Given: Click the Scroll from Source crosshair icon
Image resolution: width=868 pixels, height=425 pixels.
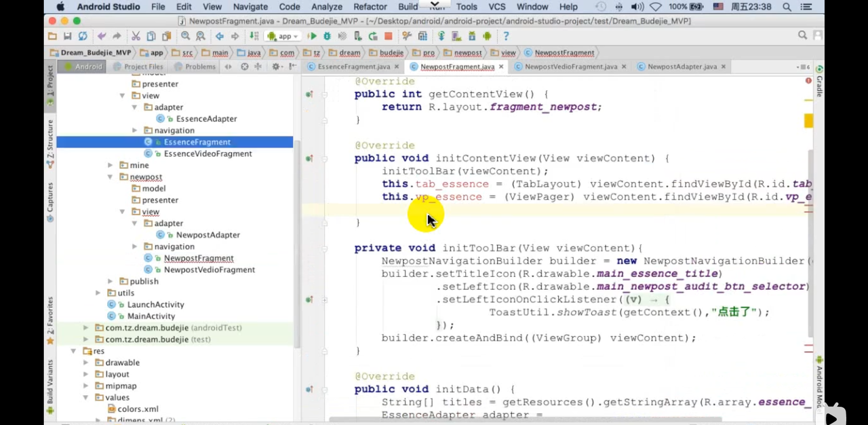Looking at the screenshot, I should (244, 67).
